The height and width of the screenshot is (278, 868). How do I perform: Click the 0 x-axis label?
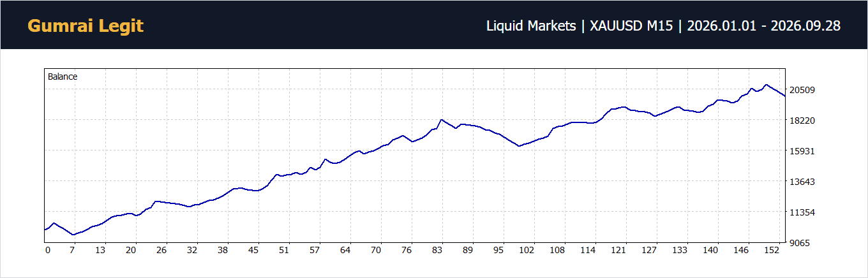tap(47, 251)
